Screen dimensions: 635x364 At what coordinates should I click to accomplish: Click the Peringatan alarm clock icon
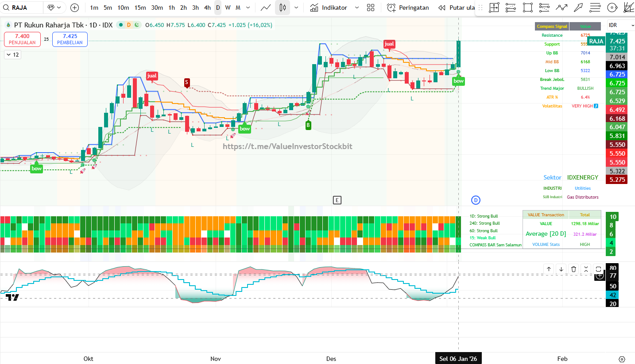point(391,8)
